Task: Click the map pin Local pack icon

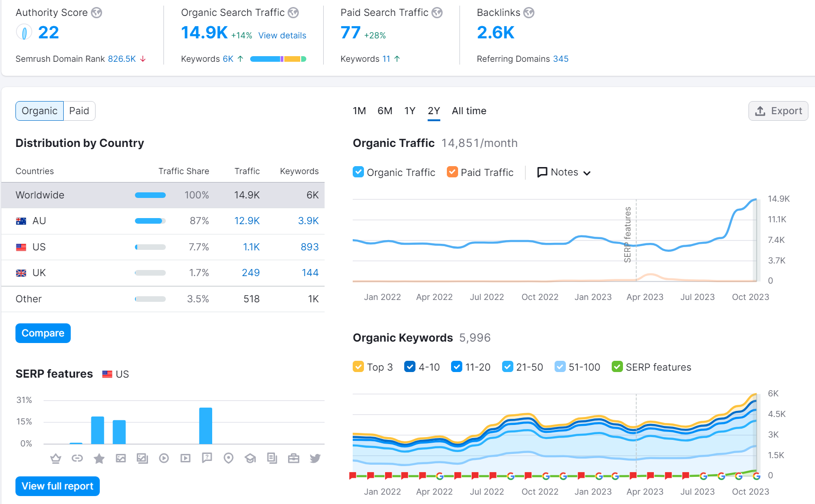Action: pos(229,458)
